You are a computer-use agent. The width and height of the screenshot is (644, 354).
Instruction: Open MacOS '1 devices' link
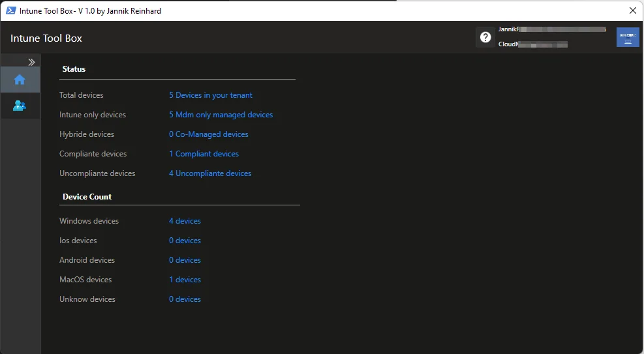185,279
